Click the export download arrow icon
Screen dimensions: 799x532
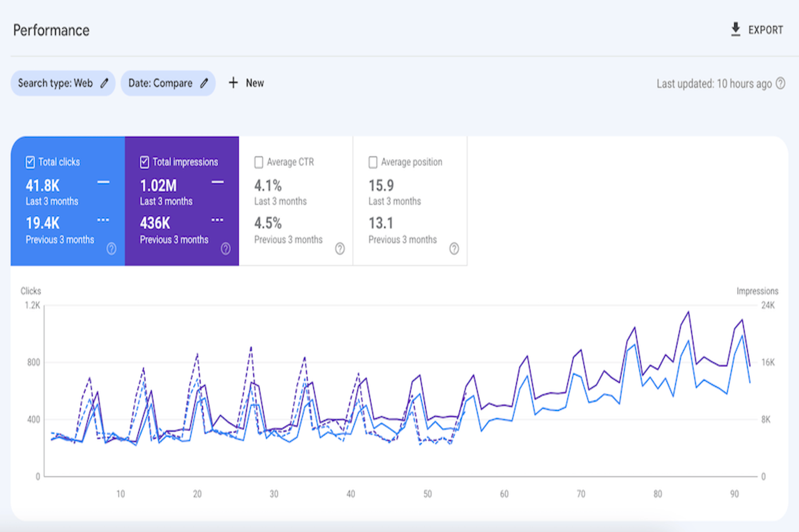[x=735, y=29]
